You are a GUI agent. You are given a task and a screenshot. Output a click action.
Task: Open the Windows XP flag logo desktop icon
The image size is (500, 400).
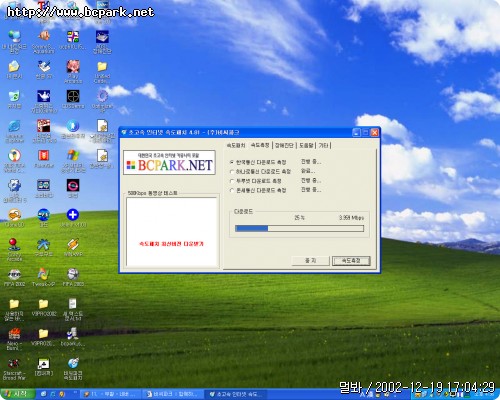(73, 161)
